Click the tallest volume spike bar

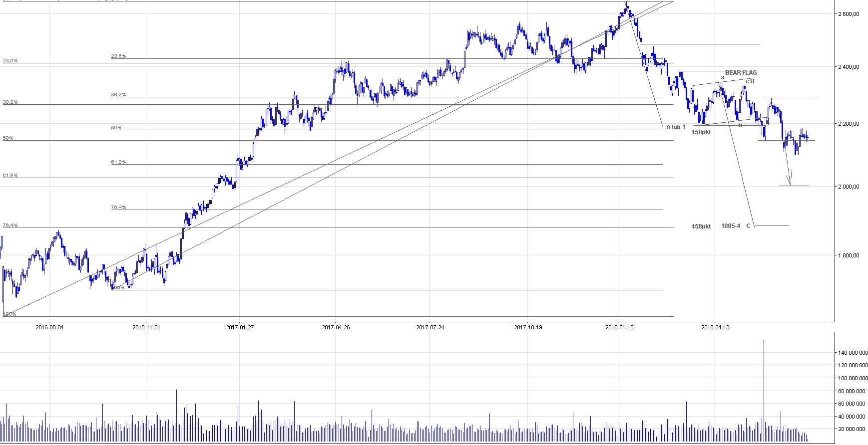pos(764,390)
